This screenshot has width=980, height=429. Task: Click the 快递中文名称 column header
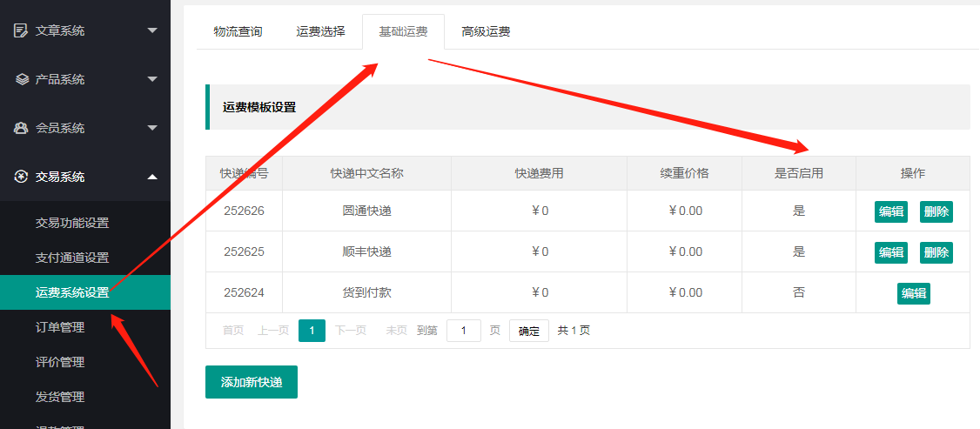tap(367, 173)
